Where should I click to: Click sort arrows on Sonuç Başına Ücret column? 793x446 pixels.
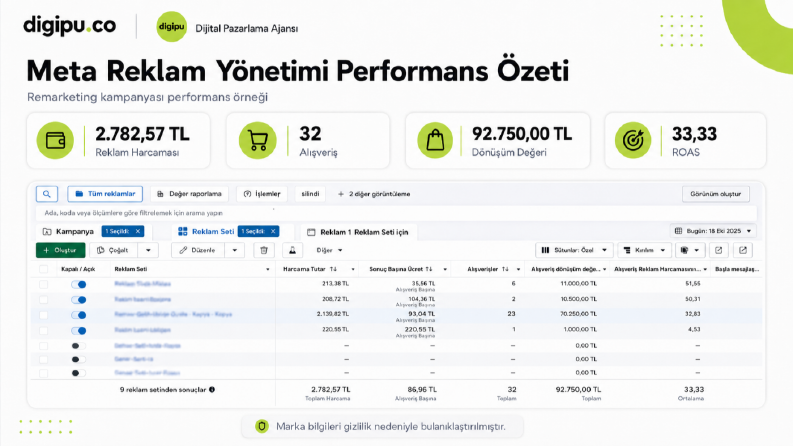point(429,269)
